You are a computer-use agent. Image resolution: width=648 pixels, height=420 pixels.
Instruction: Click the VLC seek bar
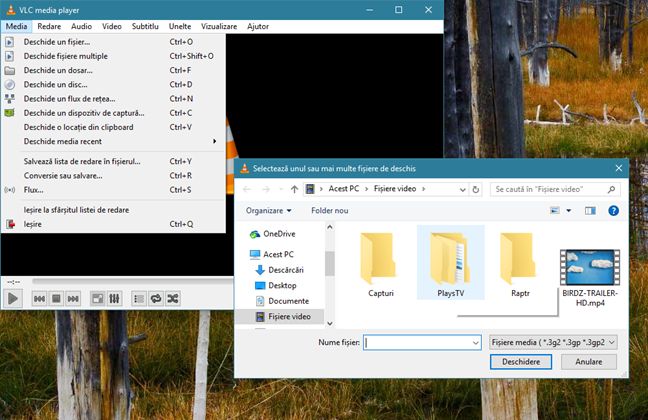[x=132, y=282]
